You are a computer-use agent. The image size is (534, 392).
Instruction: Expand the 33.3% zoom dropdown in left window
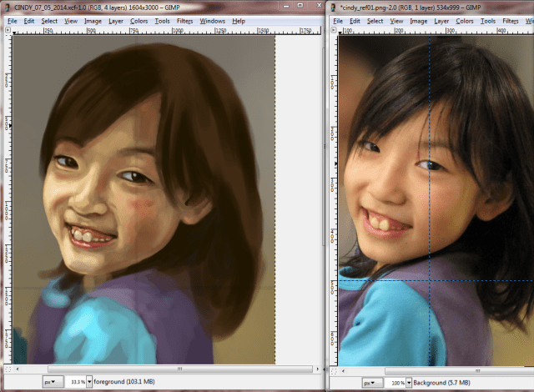[89, 381]
